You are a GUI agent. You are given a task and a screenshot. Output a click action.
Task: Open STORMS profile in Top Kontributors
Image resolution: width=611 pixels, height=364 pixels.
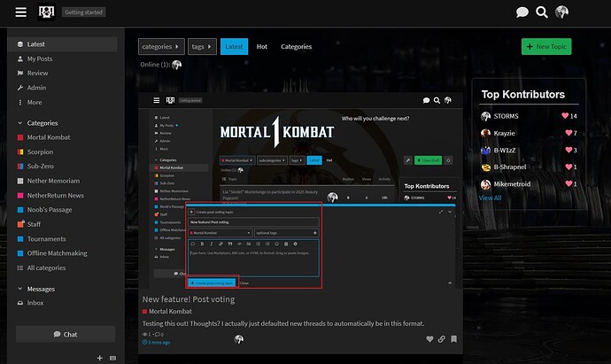pos(506,116)
